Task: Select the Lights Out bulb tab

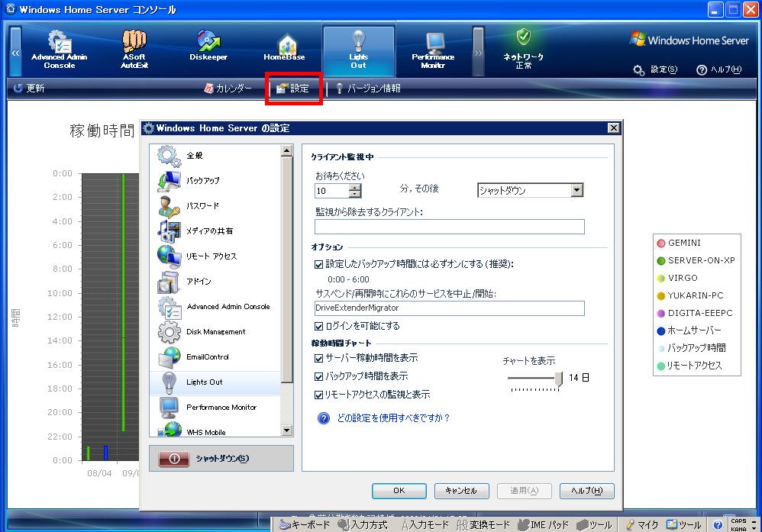Action: click(359, 50)
